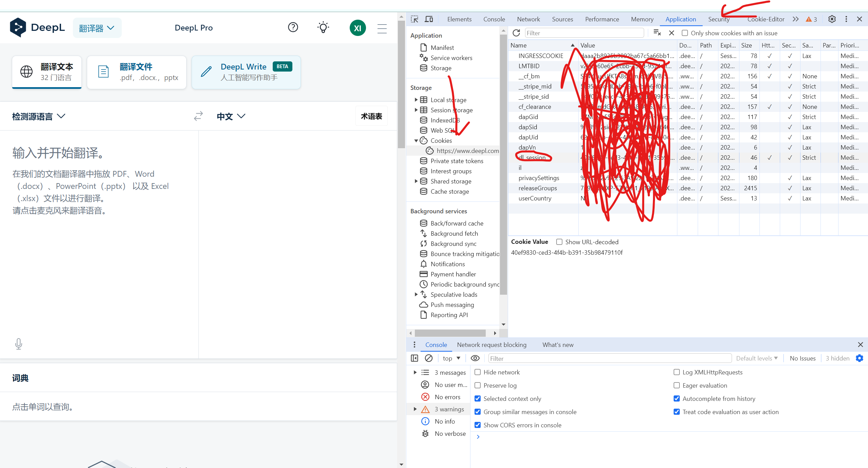
Task: Open the 术语表 glossary button
Action: tap(371, 116)
